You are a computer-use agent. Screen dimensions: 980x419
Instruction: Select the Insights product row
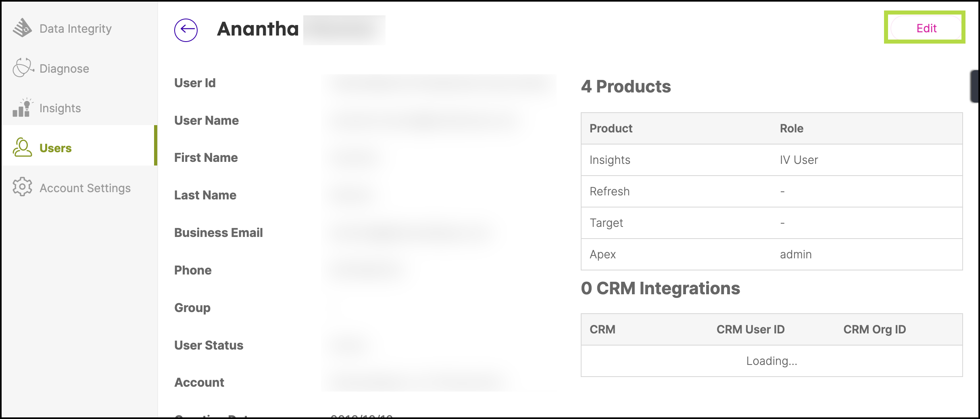(771, 160)
